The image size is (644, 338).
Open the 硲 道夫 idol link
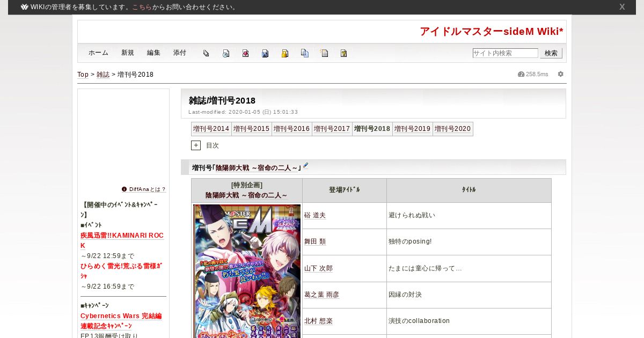click(315, 215)
